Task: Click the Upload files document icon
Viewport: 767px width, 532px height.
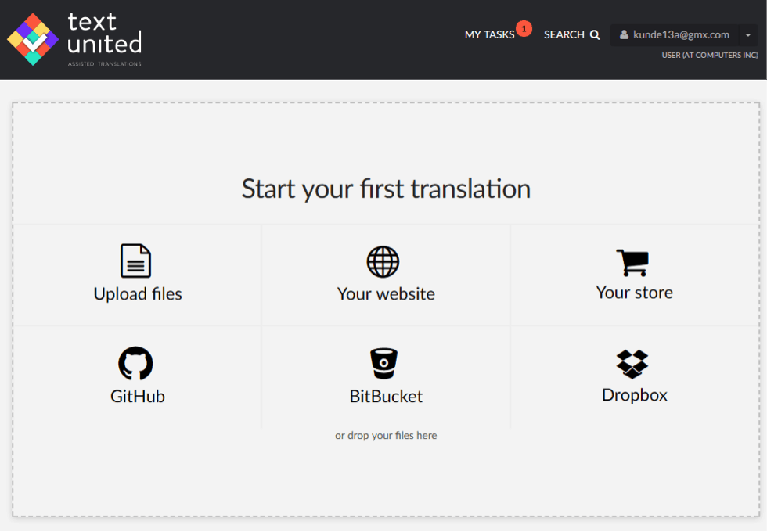Action: coord(136,261)
